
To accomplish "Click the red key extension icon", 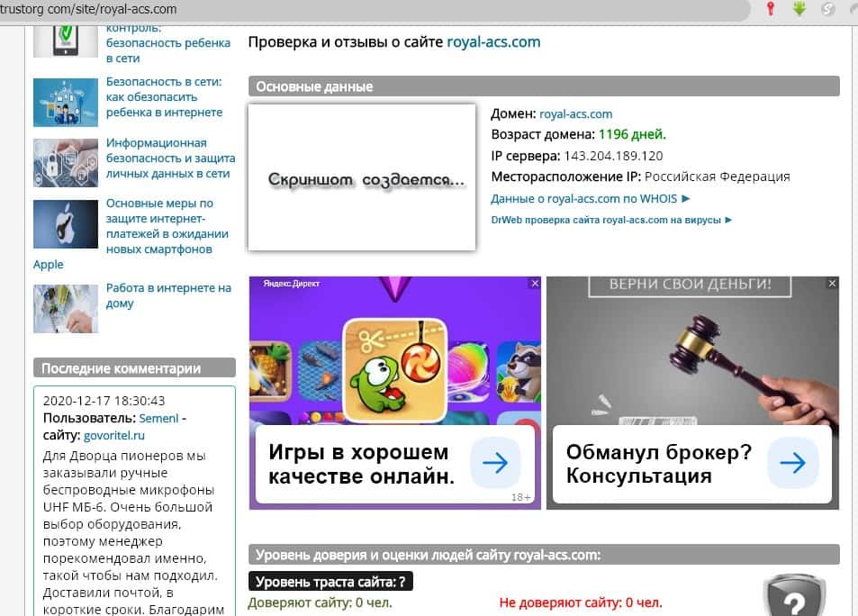I will [771, 8].
